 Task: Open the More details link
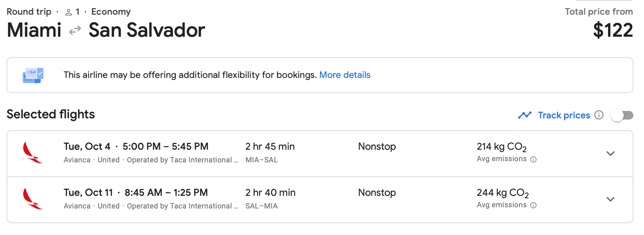coord(344,75)
